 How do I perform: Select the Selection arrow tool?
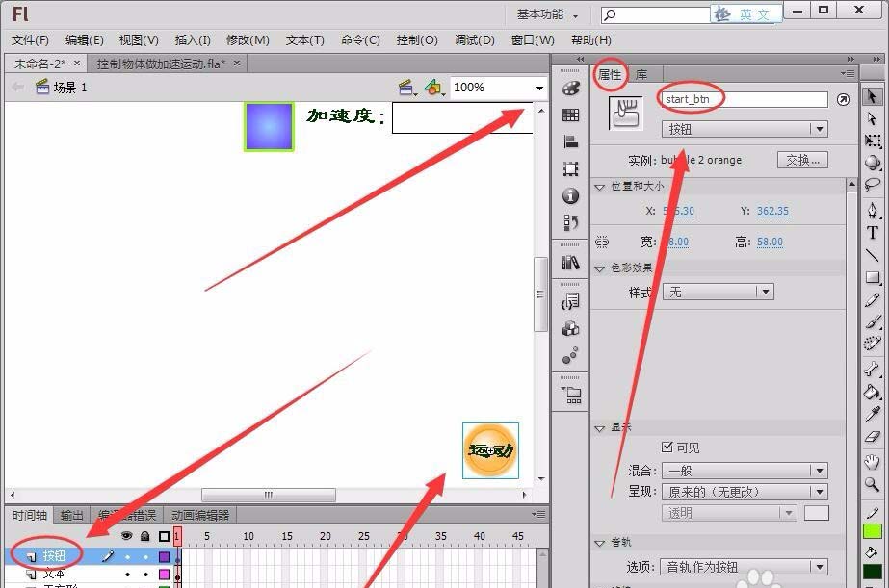pyautogui.click(x=872, y=97)
